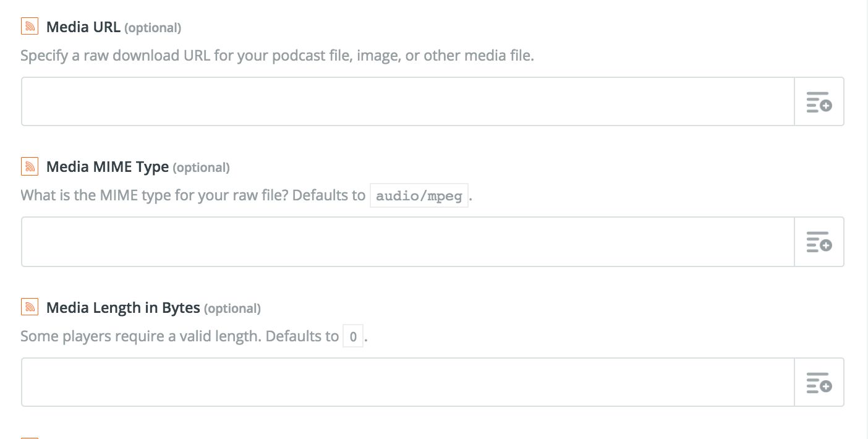
Task: Click the raw download URL help text
Action: (x=277, y=56)
